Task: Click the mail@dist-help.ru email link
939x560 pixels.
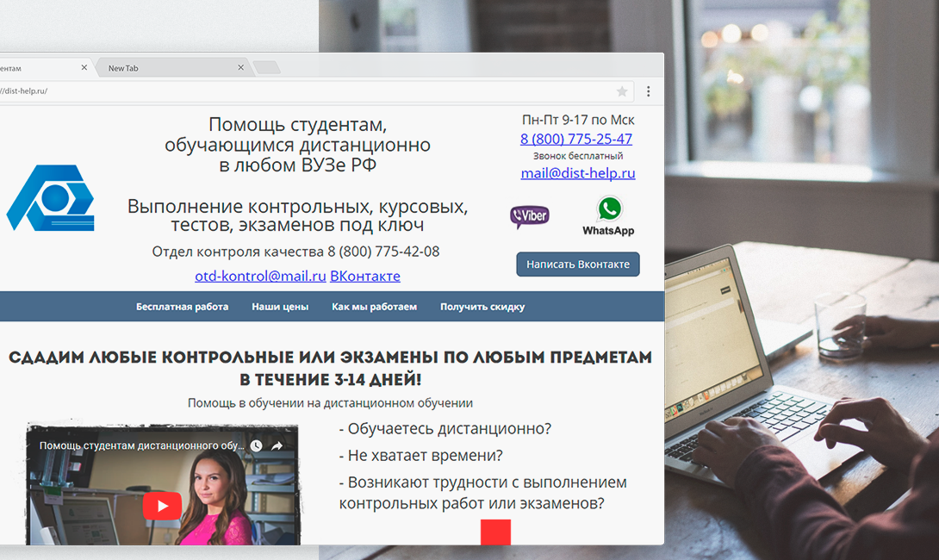Action: click(578, 173)
